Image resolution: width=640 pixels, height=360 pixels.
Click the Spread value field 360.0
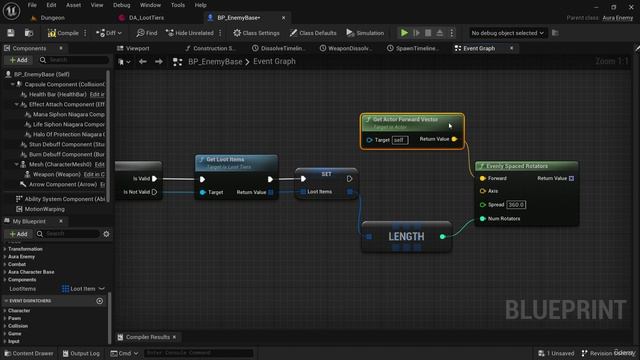516,204
